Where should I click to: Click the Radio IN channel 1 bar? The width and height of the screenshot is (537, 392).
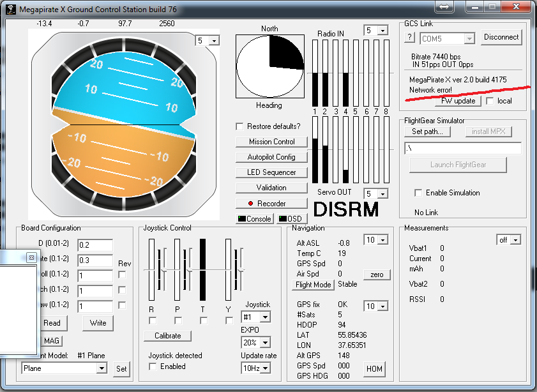click(315, 73)
